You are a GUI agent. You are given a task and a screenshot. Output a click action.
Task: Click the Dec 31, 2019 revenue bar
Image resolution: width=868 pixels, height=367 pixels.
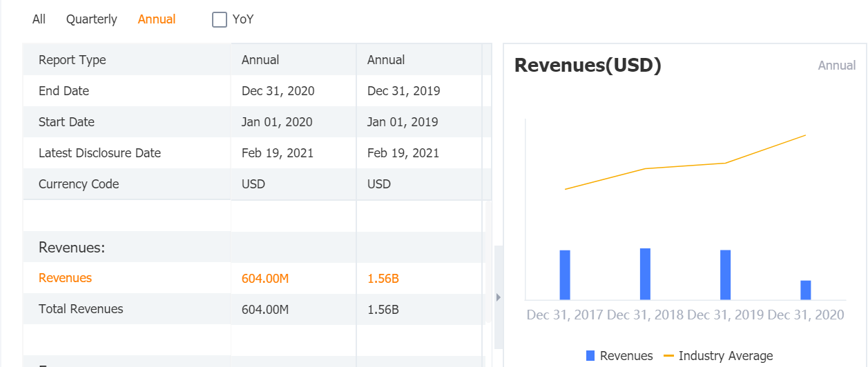tap(725, 275)
